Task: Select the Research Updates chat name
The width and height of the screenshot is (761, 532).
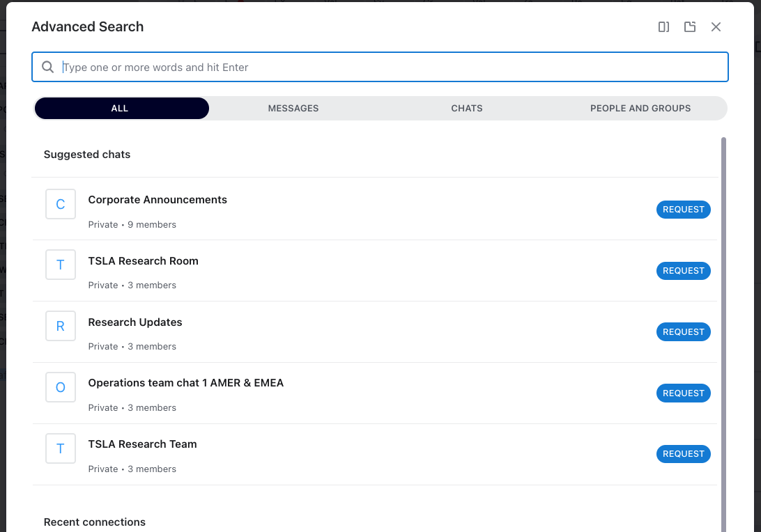Action: [x=135, y=322]
